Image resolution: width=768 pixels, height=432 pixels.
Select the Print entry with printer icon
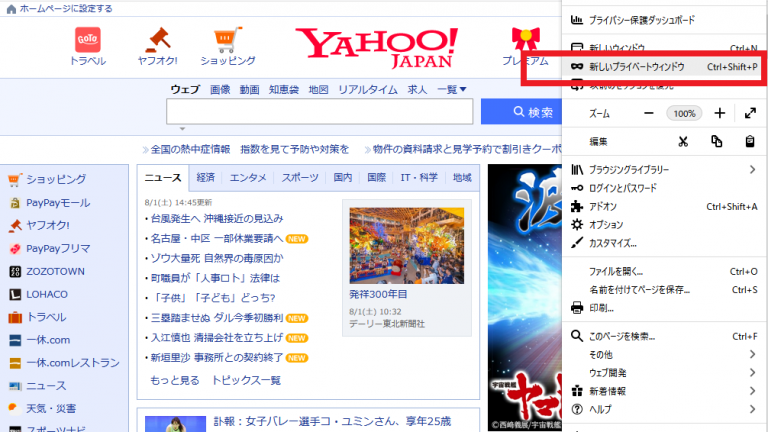(x=664, y=308)
